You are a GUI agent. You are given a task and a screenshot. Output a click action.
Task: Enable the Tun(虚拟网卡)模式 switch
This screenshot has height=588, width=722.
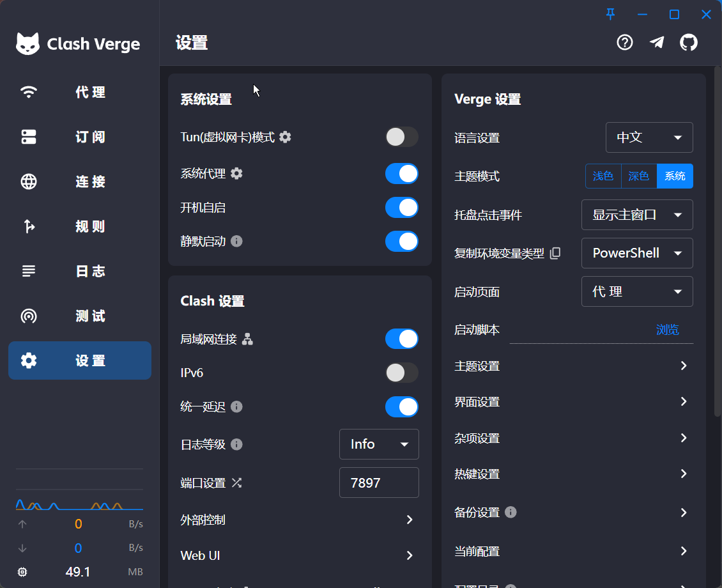tap(401, 137)
